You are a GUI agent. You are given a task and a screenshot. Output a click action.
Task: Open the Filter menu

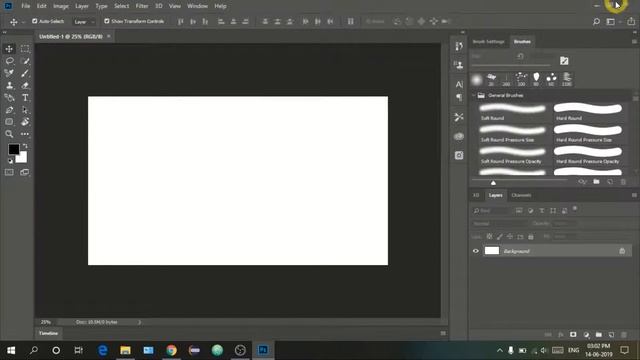(x=142, y=6)
